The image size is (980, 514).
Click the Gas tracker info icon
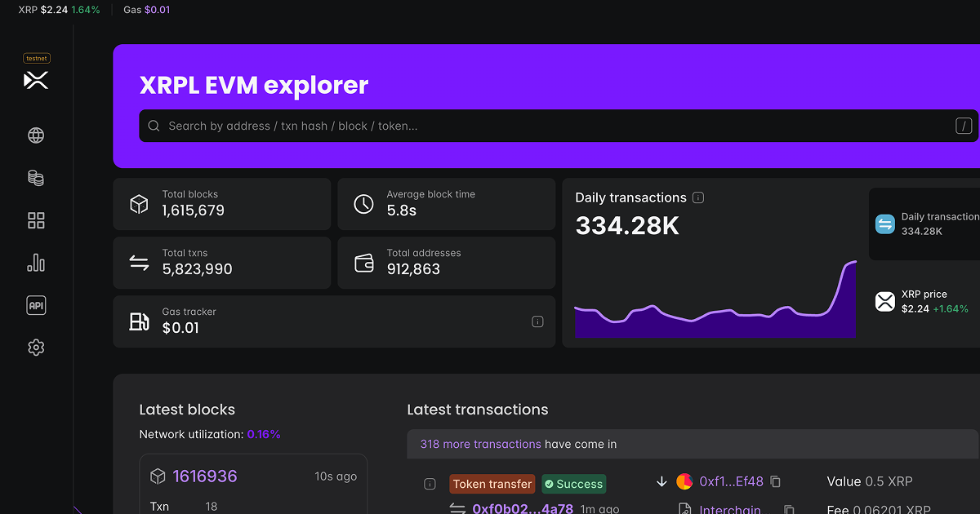pyautogui.click(x=537, y=321)
